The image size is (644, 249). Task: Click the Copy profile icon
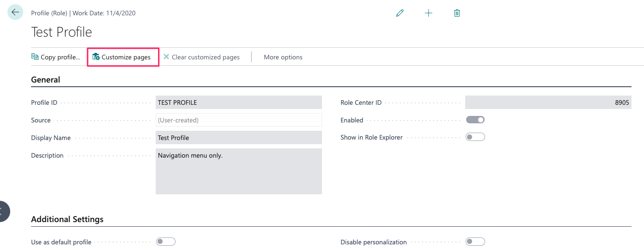pos(35,57)
